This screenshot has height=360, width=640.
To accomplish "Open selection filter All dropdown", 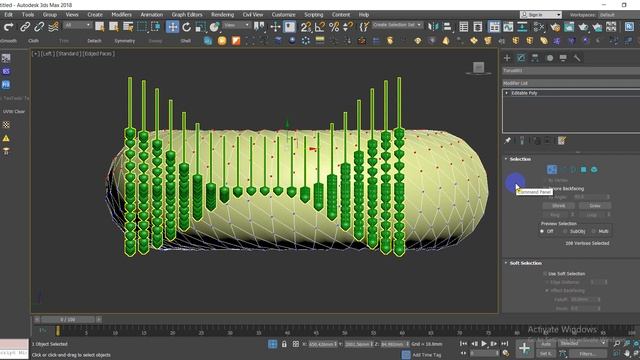I will pyautogui.click(x=77, y=25).
